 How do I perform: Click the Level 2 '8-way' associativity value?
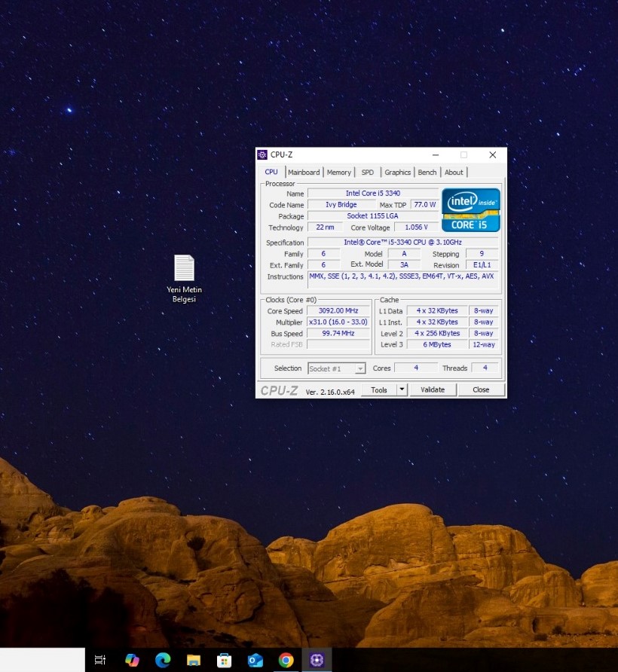click(484, 333)
